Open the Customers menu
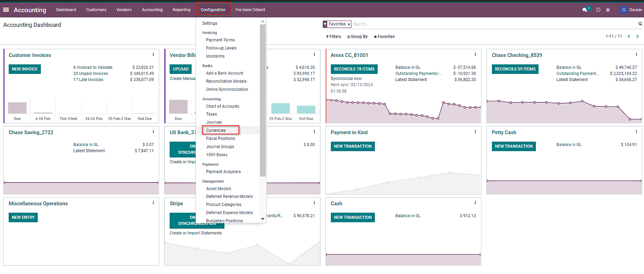Screen dimensions: 644x274 pyautogui.click(x=96, y=10)
